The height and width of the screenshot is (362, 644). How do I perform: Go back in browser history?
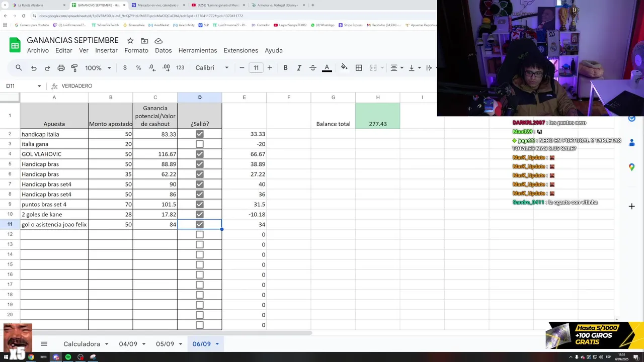click(x=5, y=16)
